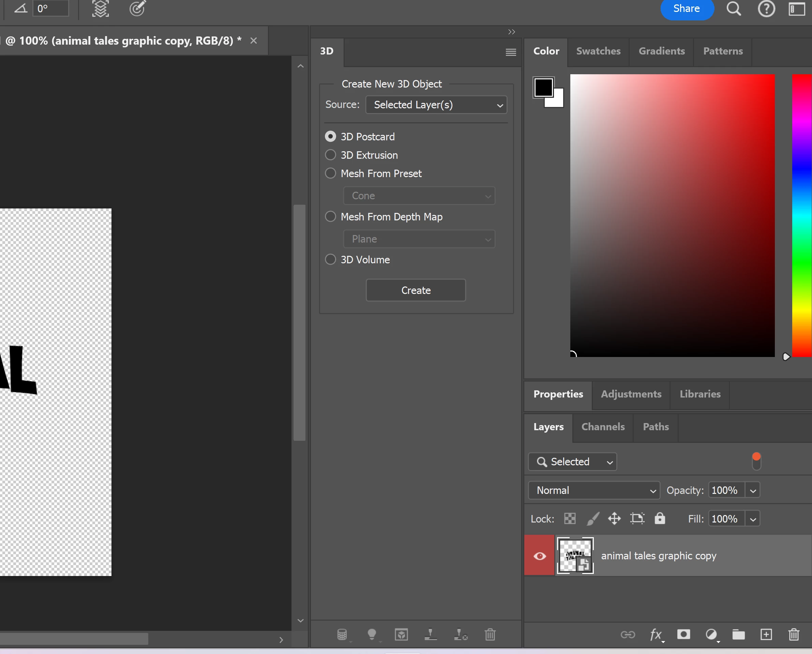The image size is (812, 654).
Task: Select the 3D Extrusion radio option
Action: tap(330, 155)
